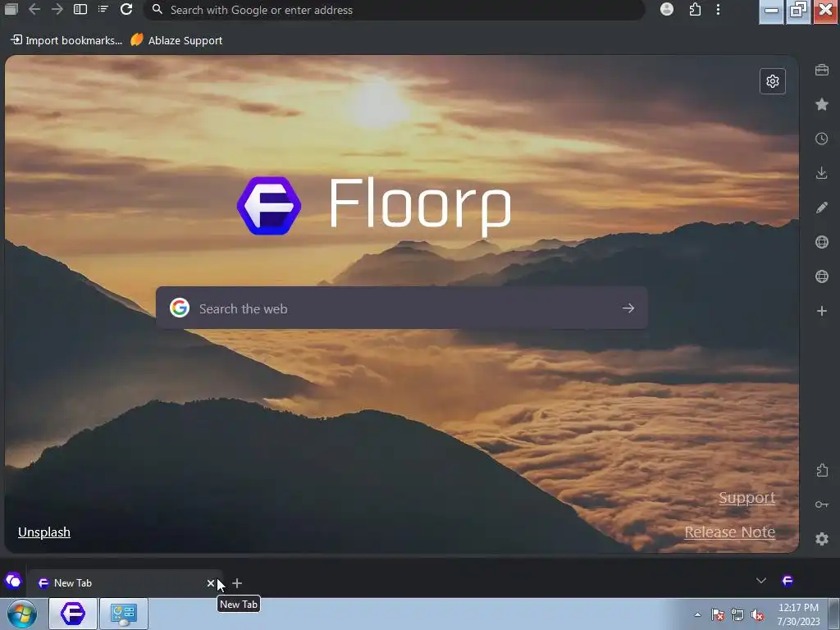Open notes pencil in sidebar
840x630 pixels.
[x=822, y=208]
